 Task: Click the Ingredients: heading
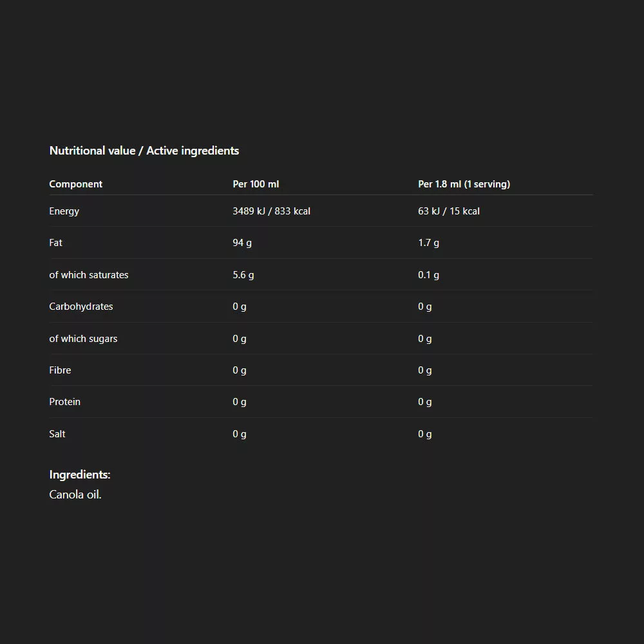pyautogui.click(x=80, y=475)
